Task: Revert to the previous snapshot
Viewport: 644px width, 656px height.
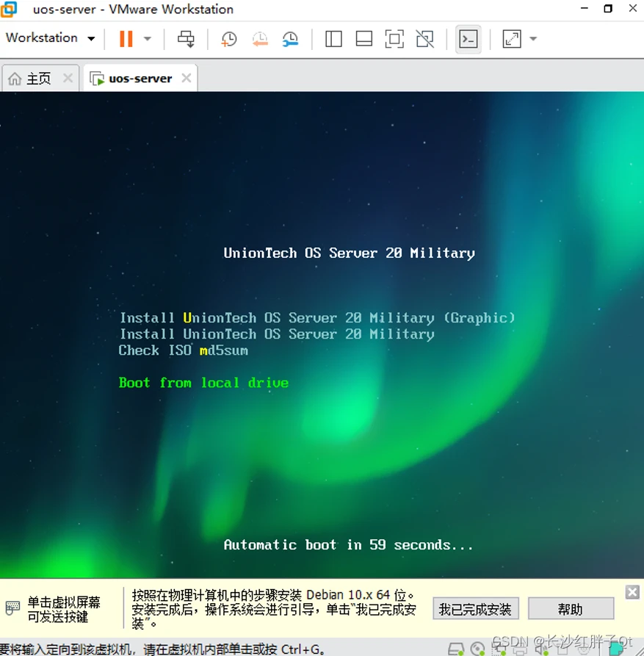Action: coord(260,39)
